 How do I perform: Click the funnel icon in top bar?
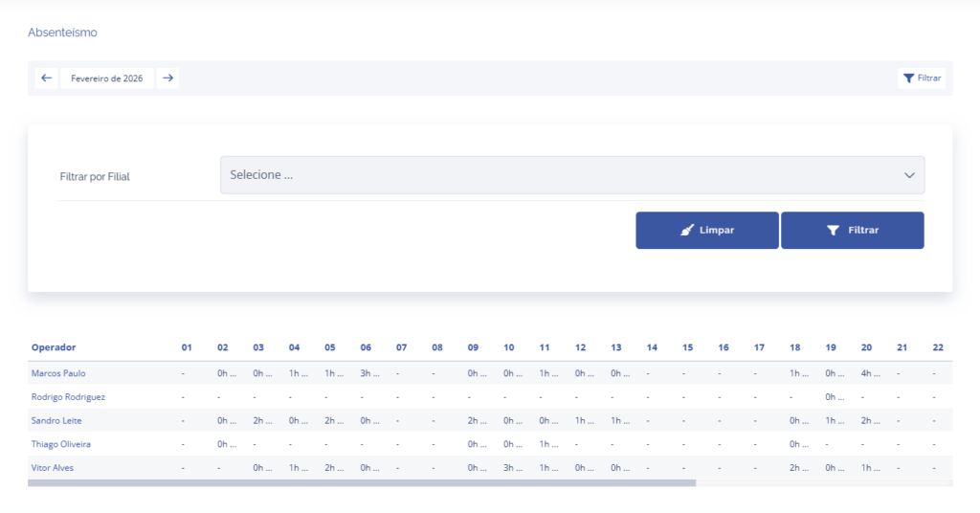908,78
